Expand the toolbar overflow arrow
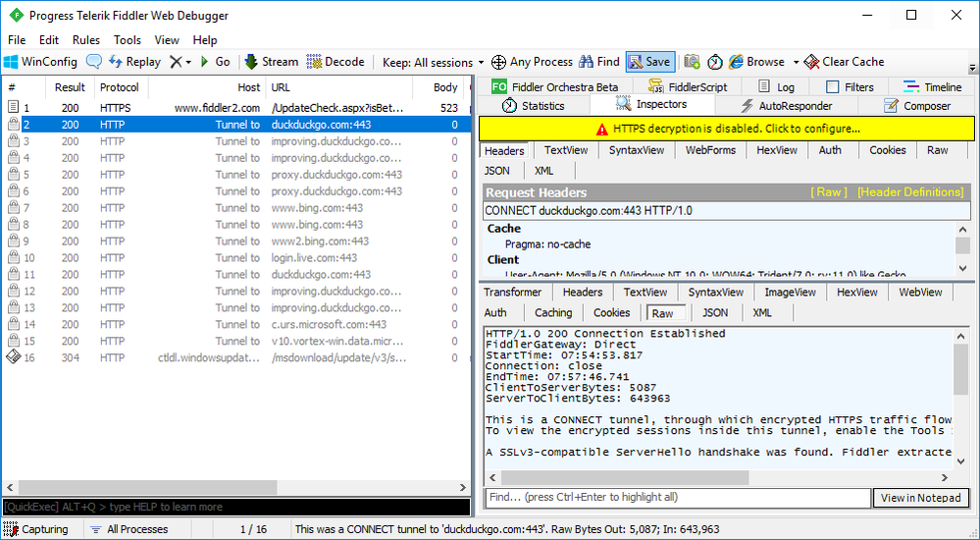Image resolution: width=980 pixels, height=540 pixels. tap(972, 68)
